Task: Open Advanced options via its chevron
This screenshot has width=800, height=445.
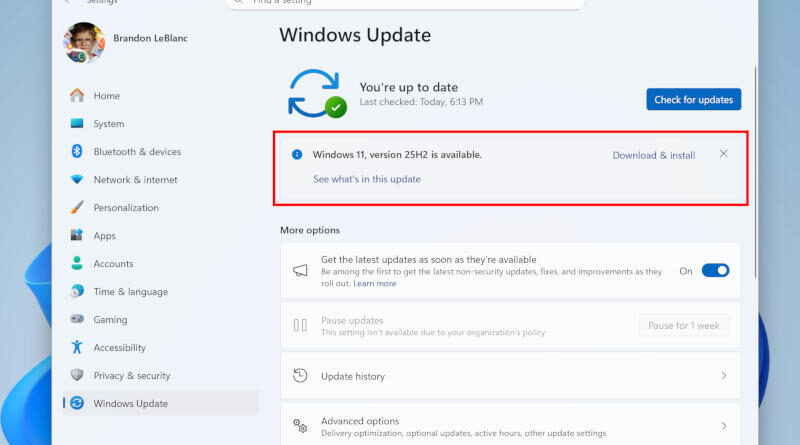Action: 724,426
